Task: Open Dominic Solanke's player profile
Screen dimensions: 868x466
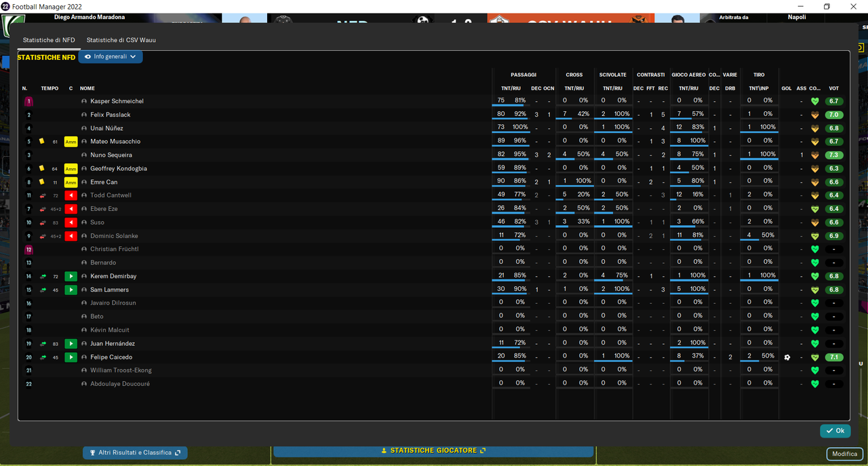Action: pos(114,236)
